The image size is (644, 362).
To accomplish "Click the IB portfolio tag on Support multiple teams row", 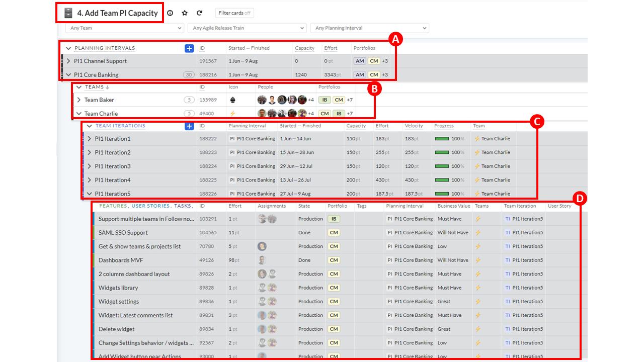I will point(334,219).
